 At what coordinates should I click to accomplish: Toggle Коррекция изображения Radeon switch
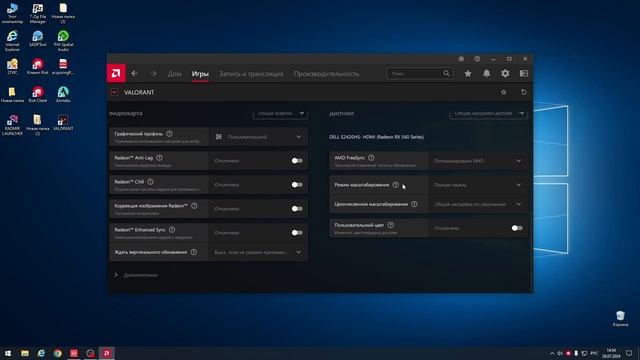(x=297, y=209)
